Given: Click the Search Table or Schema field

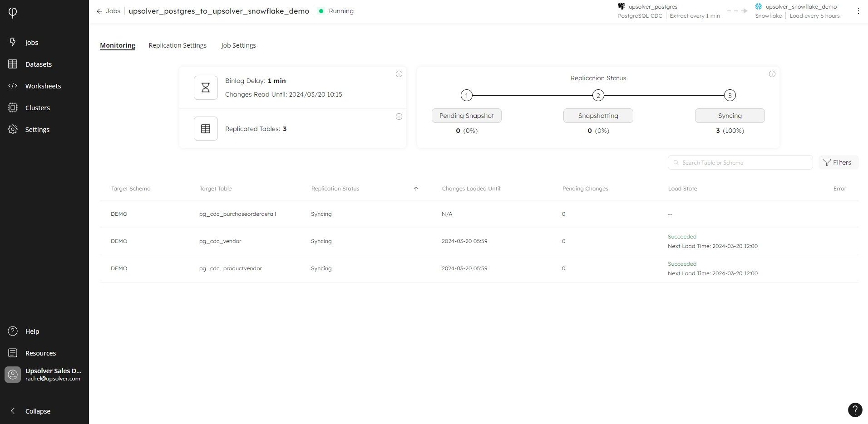Looking at the screenshot, I should tap(740, 162).
